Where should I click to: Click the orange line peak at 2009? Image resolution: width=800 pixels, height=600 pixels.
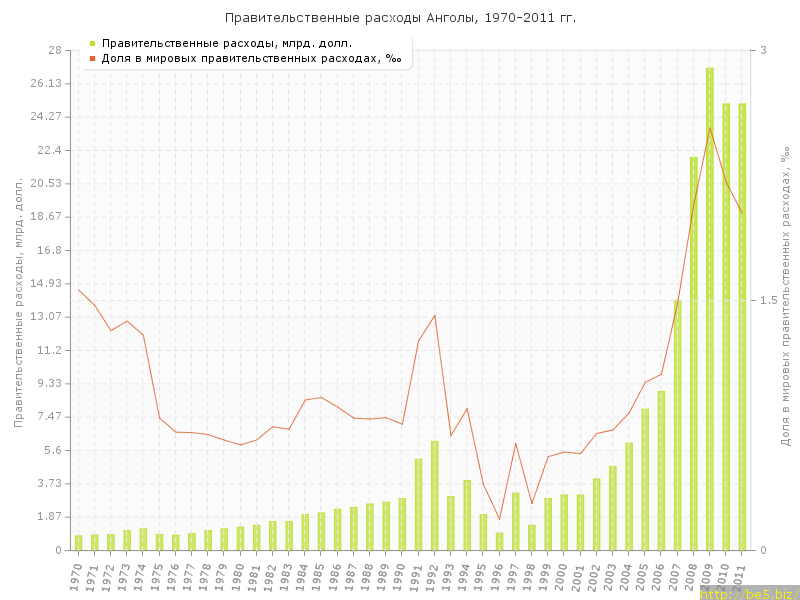coord(710,128)
